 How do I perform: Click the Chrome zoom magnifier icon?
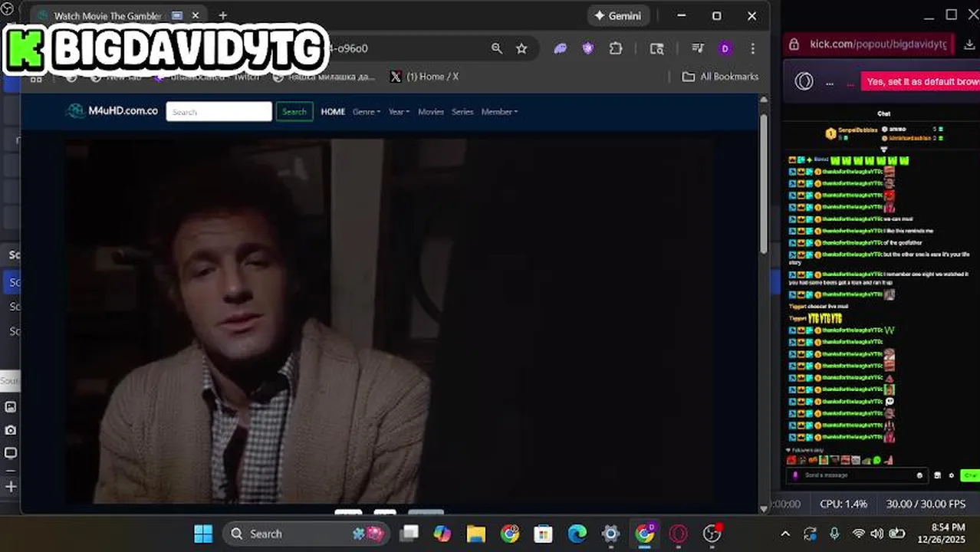click(x=497, y=48)
